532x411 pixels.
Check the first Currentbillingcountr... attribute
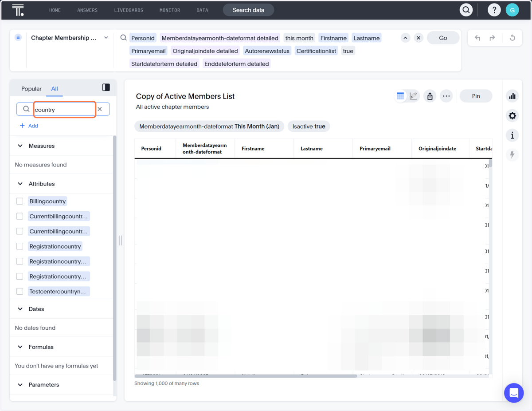pyautogui.click(x=20, y=216)
